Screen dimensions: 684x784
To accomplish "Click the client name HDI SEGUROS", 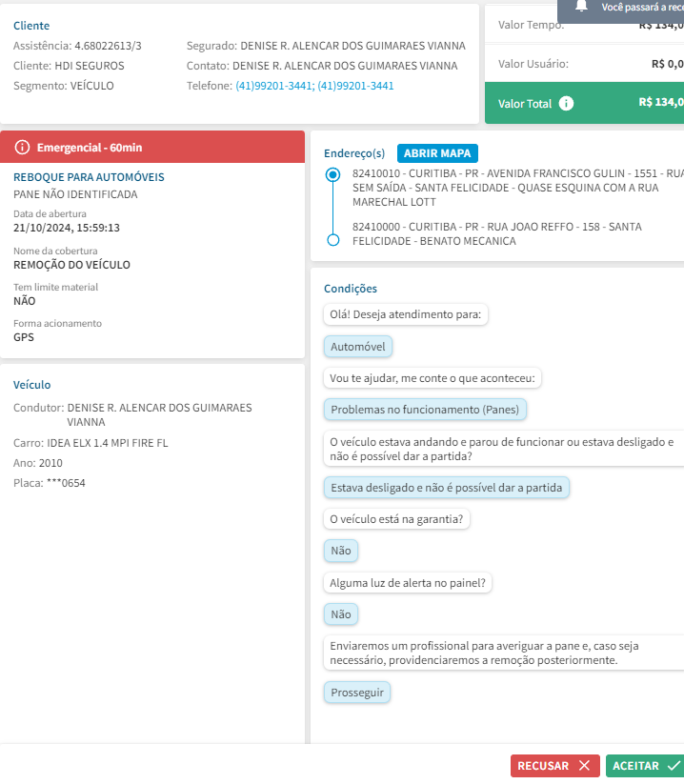I will [90, 66].
